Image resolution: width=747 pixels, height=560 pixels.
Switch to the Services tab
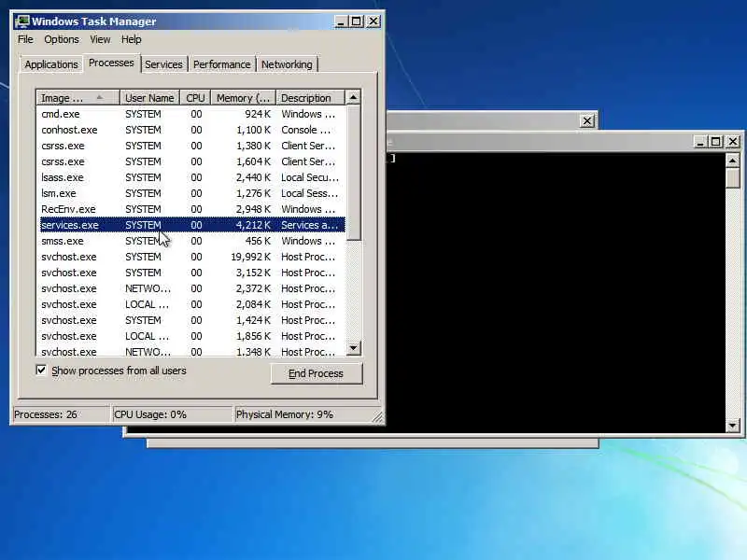click(x=163, y=64)
